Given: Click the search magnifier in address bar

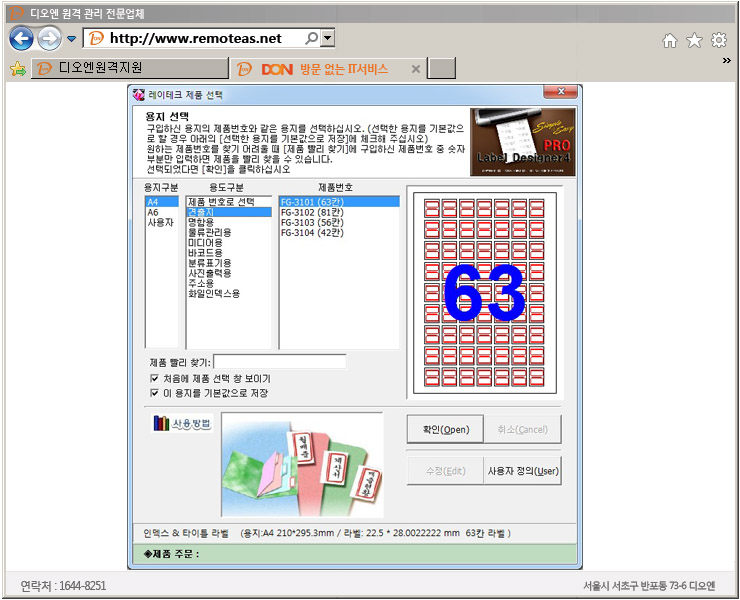Looking at the screenshot, I should click(x=311, y=38).
